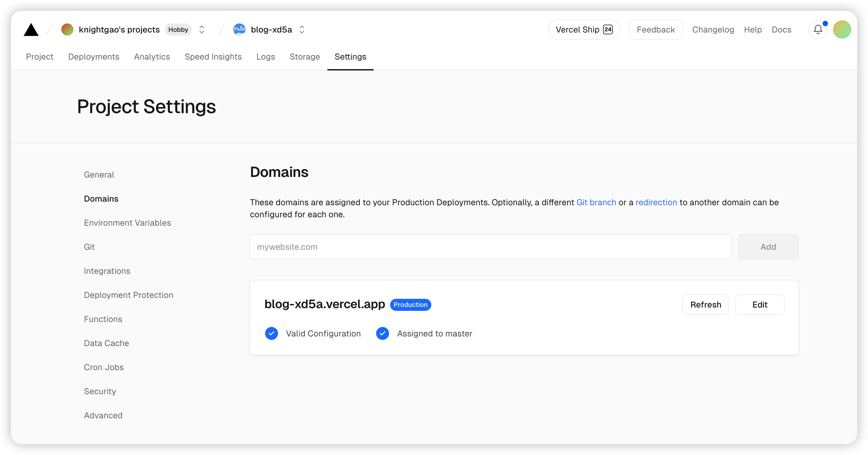868x455 pixels.
Task: Open the Changelog link
Action: click(713, 30)
